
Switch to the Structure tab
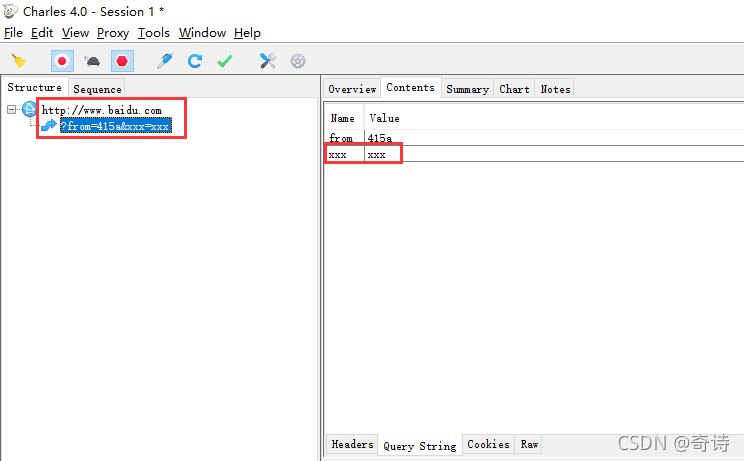click(x=35, y=88)
